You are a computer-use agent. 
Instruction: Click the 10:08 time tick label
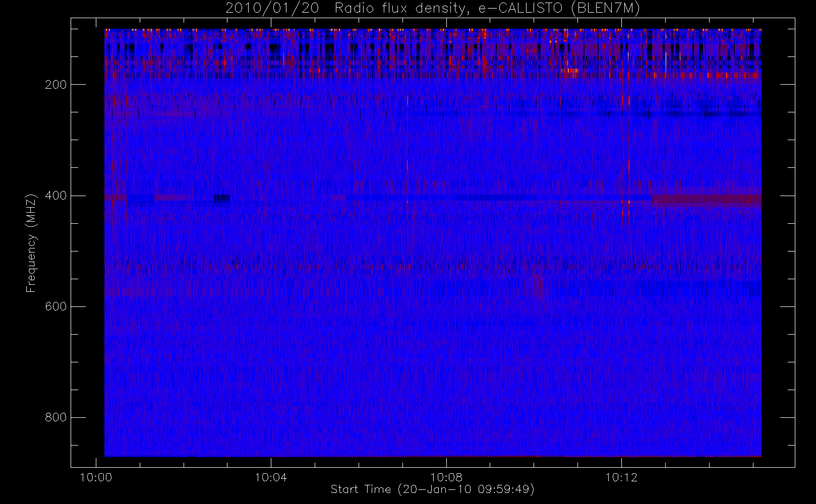[x=446, y=477]
